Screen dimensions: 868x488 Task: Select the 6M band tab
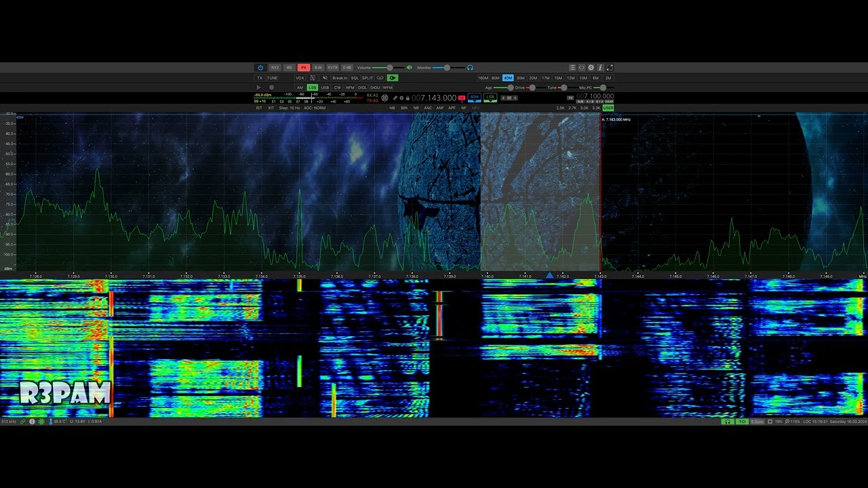point(595,78)
